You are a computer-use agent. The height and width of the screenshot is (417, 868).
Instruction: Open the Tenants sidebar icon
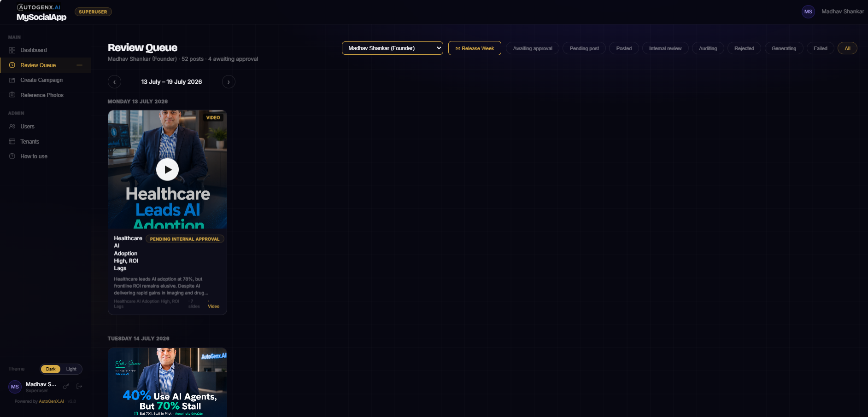point(12,142)
